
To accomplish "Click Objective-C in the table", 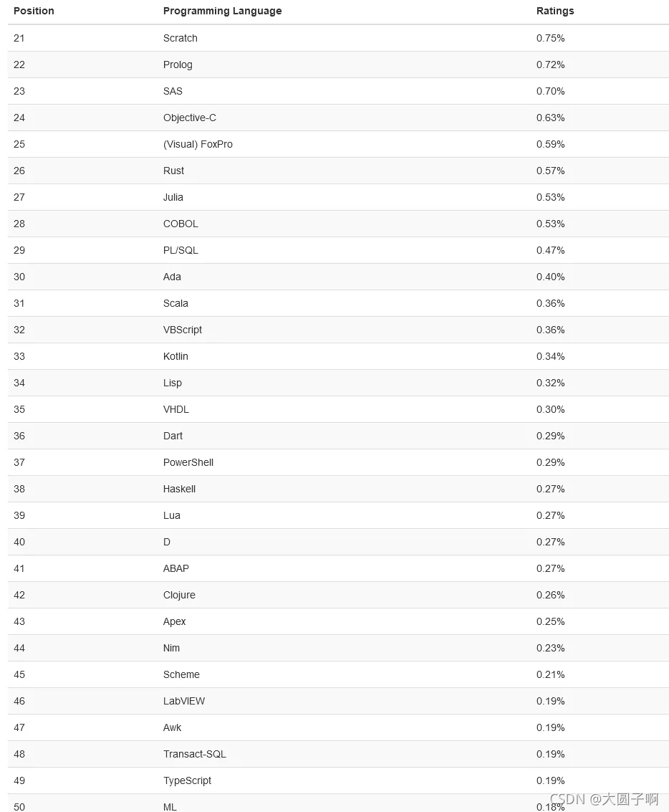I will [x=189, y=118].
